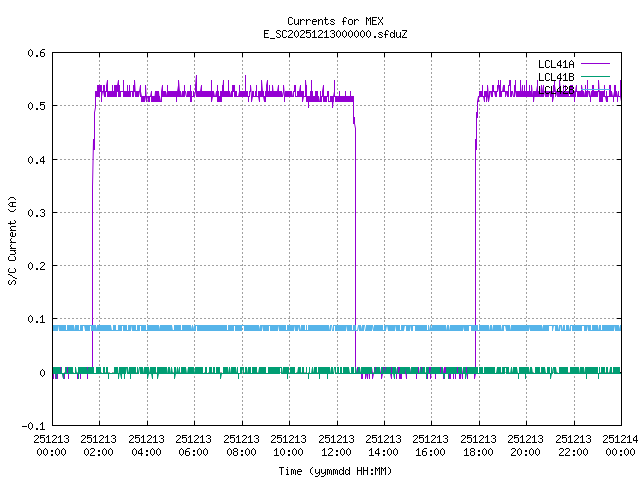The width and height of the screenshot is (640, 480).
Task: Click the 'S/C Current (A)' y-axis label
Action: (12, 239)
